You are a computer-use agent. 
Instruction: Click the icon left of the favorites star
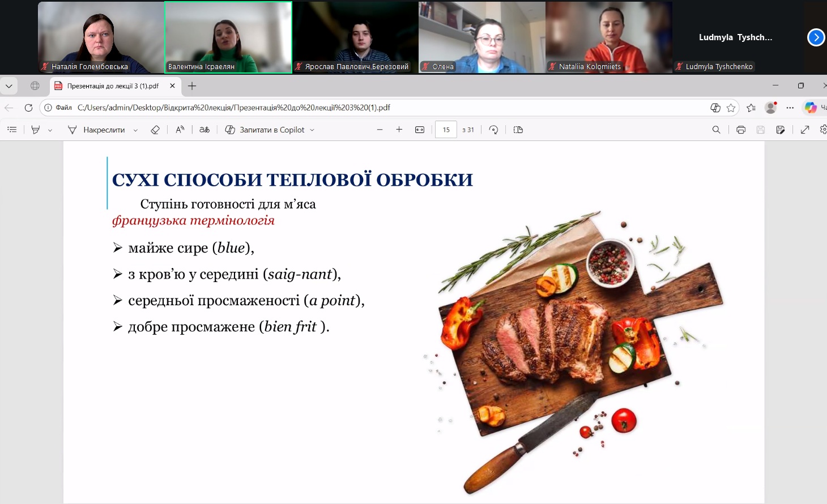[x=715, y=108]
